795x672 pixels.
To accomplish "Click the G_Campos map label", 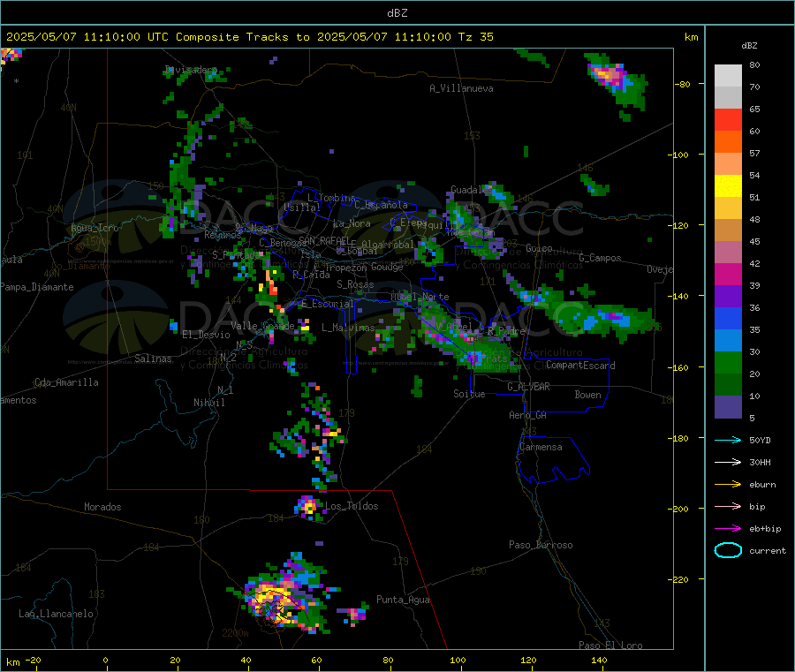I will tap(600, 258).
